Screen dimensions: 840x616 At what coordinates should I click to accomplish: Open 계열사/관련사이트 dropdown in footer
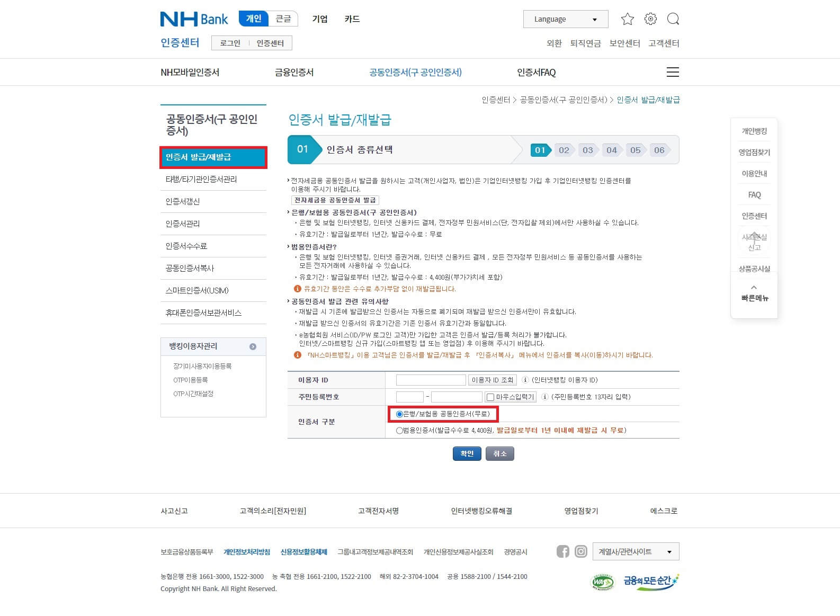(x=636, y=551)
